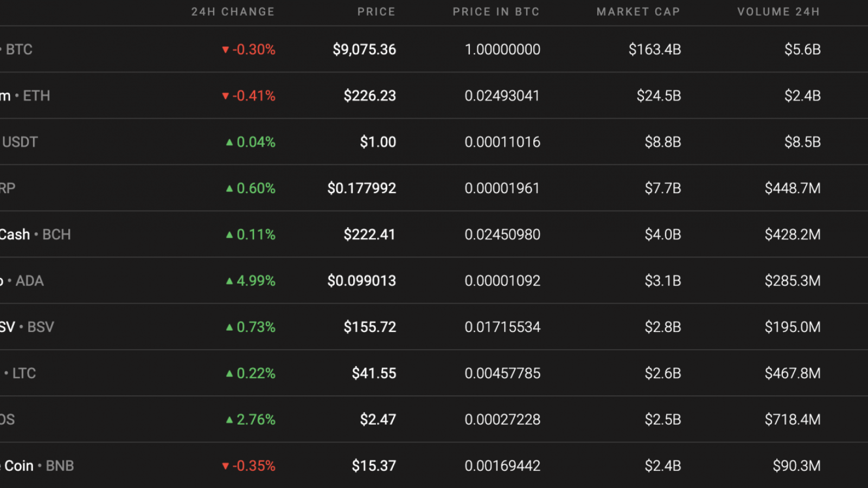Click the 24h volume $448.7M
The image size is (868, 488).
tap(793, 188)
